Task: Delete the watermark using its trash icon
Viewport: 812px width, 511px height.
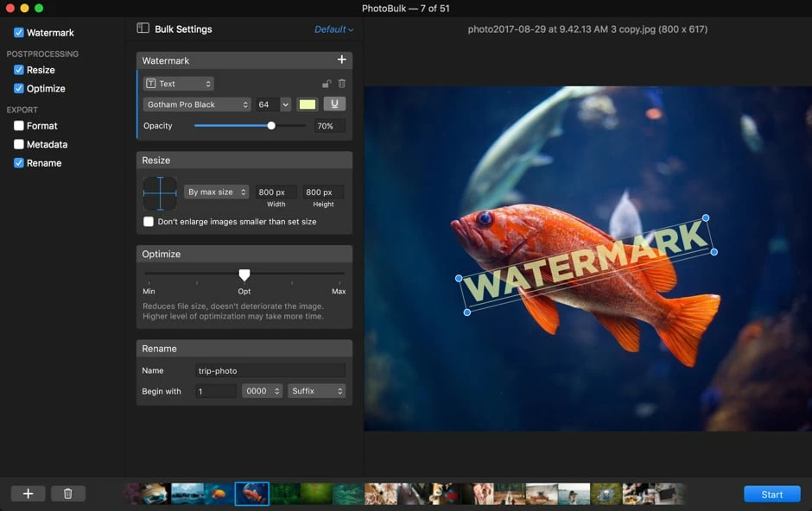Action: 341,84
